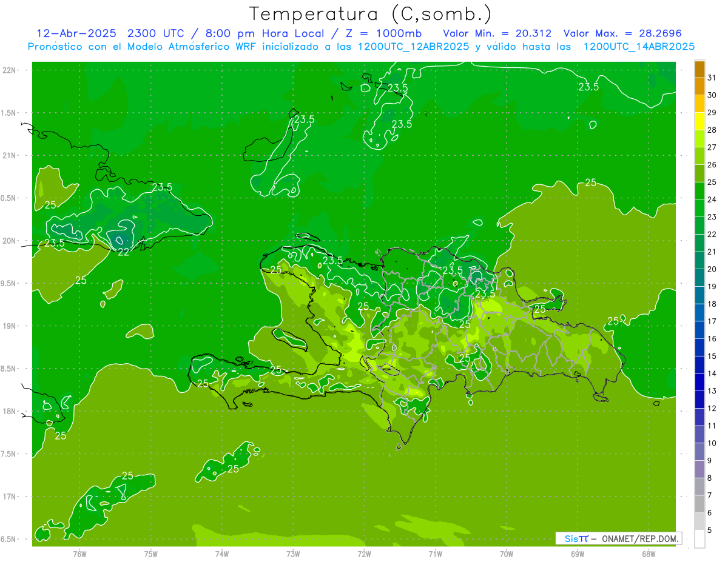The image size is (728, 562).
Task: Click the color scale value 28
Action: click(x=712, y=130)
